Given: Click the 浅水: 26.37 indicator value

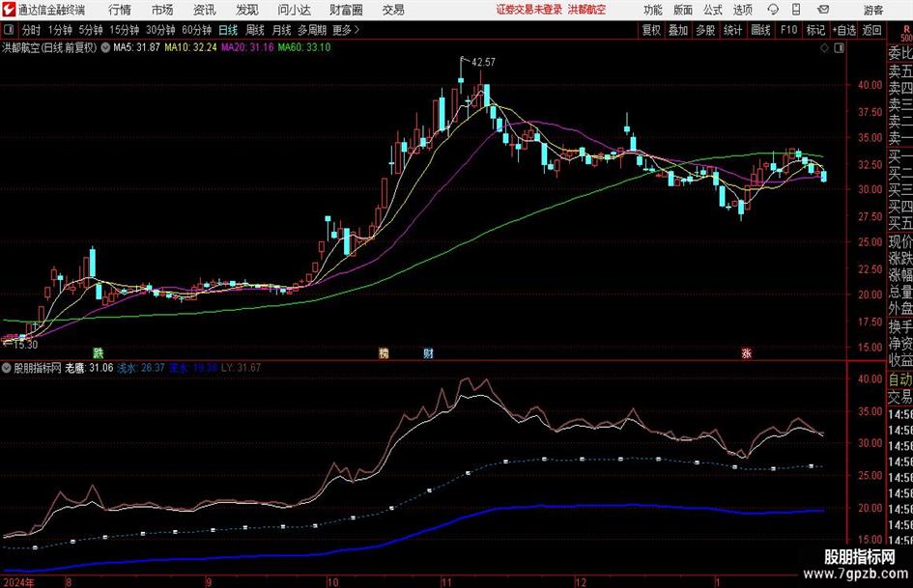Looking at the screenshot, I should 141,368.
